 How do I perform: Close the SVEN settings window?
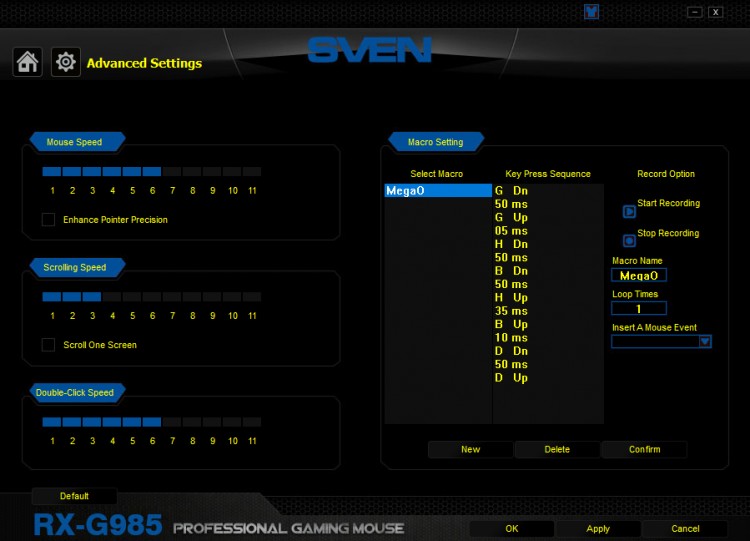716,12
